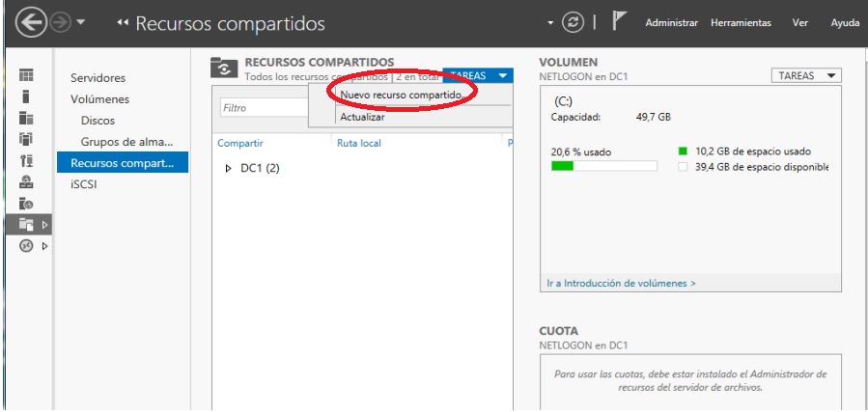
Task: Follow the 'Ir a Introducción de volúmenes' link
Action: 621,284
